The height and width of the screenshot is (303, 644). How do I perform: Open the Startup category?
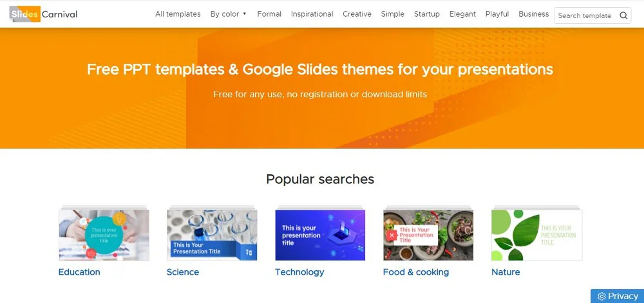(427, 14)
